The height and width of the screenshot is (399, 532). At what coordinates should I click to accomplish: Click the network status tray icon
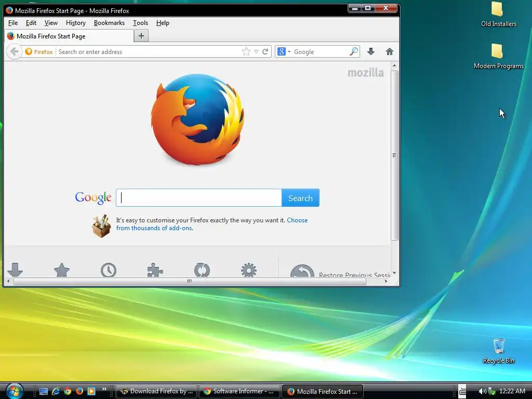[491, 391]
